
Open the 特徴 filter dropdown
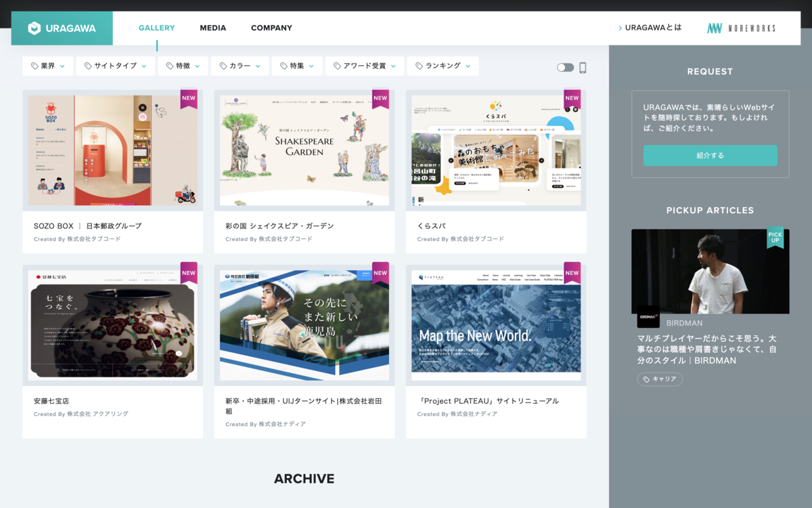(x=183, y=66)
